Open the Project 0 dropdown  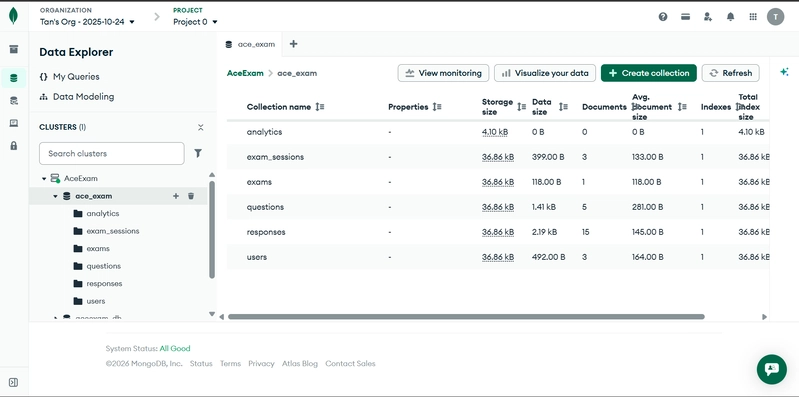pyautogui.click(x=195, y=22)
